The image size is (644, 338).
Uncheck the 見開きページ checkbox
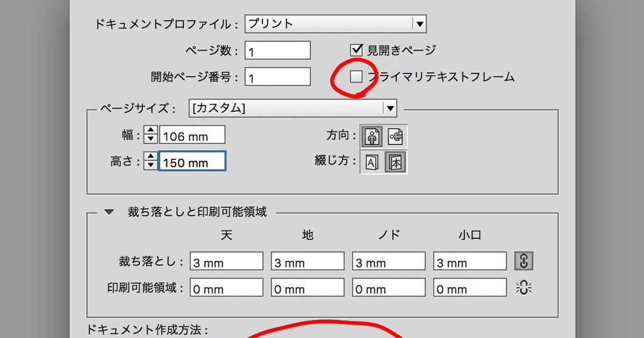(357, 50)
